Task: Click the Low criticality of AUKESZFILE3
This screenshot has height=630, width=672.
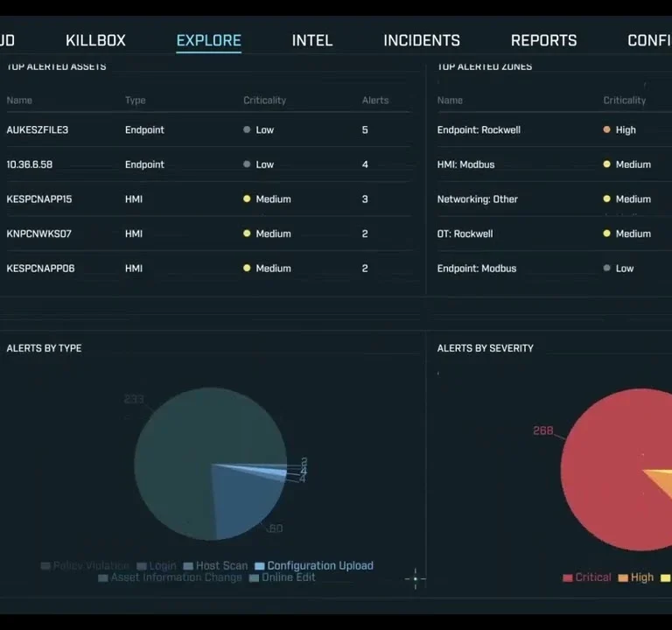Action: coord(258,129)
